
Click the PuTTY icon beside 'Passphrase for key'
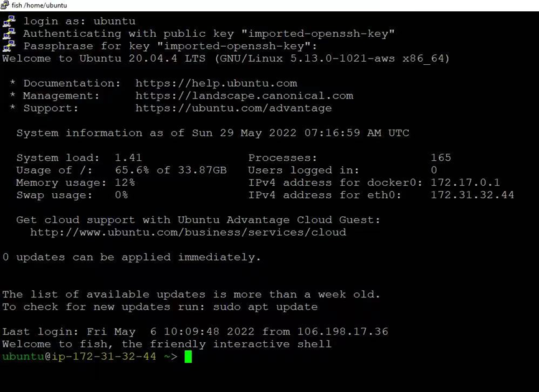click(9, 46)
